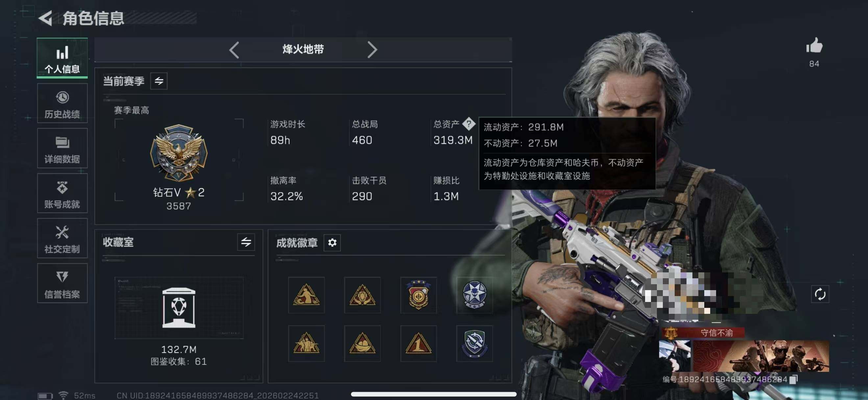Go back using the 角色信息 arrow
Image resolution: width=868 pixels, height=400 pixels.
(x=45, y=18)
